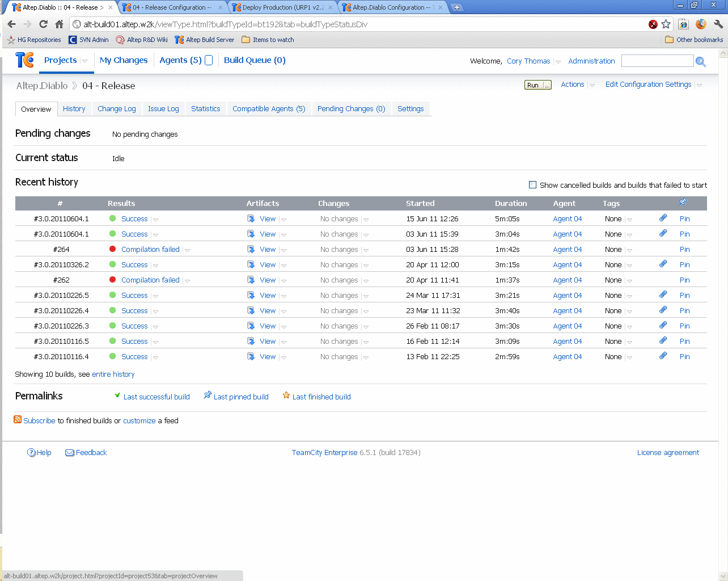
Task: Click Subscribe to finished builds link
Action: coord(39,421)
